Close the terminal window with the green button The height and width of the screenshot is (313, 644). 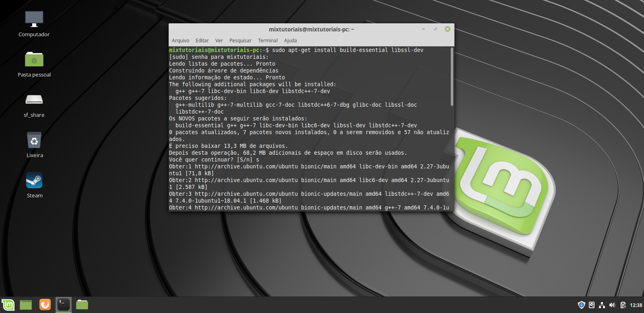pyautogui.click(x=448, y=29)
